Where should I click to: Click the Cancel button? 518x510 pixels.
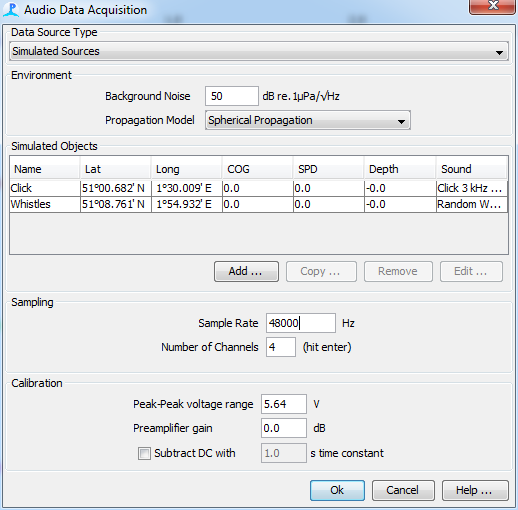click(403, 490)
